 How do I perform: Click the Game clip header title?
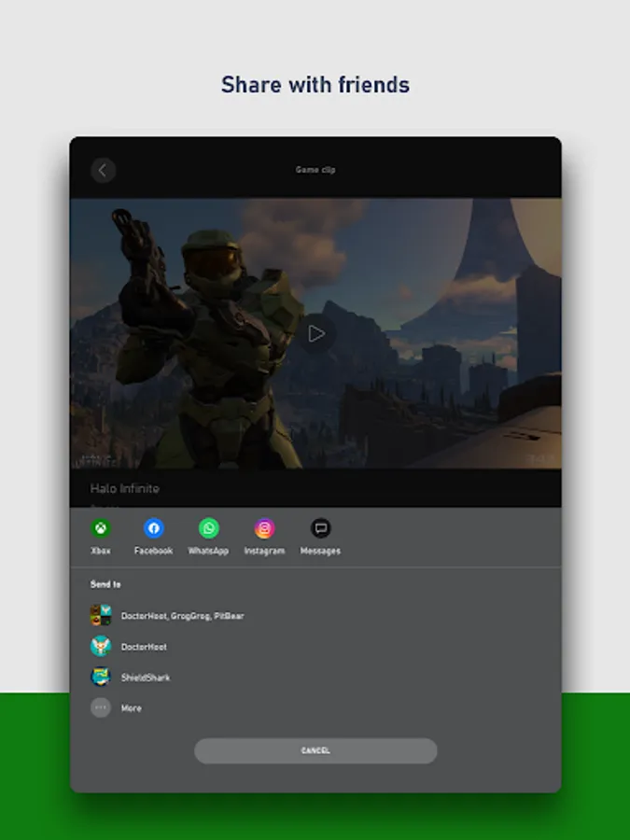[315, 170]
